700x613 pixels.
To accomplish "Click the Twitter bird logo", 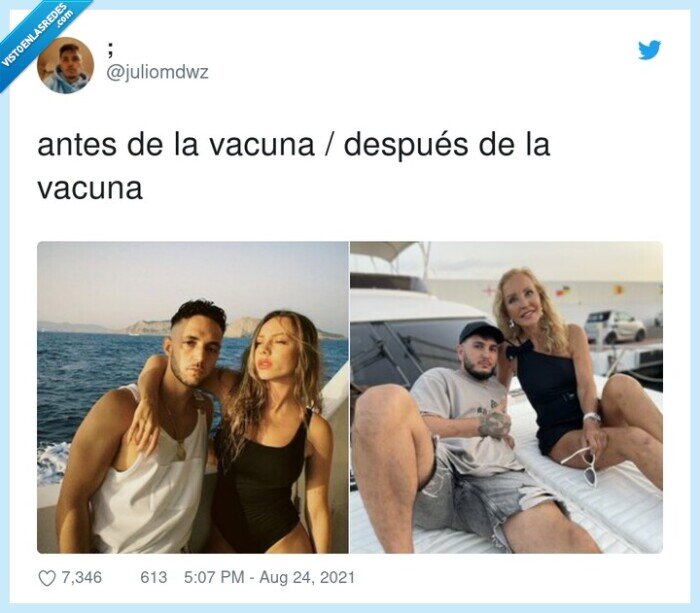I will point(649,50).
